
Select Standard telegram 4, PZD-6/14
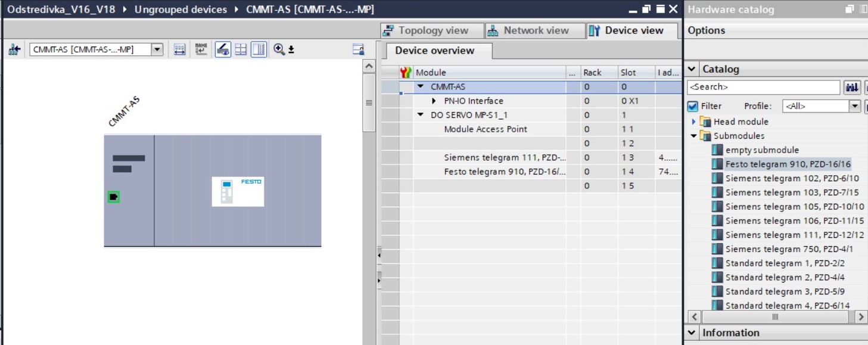pyautogui.click(x=788, y=306)
